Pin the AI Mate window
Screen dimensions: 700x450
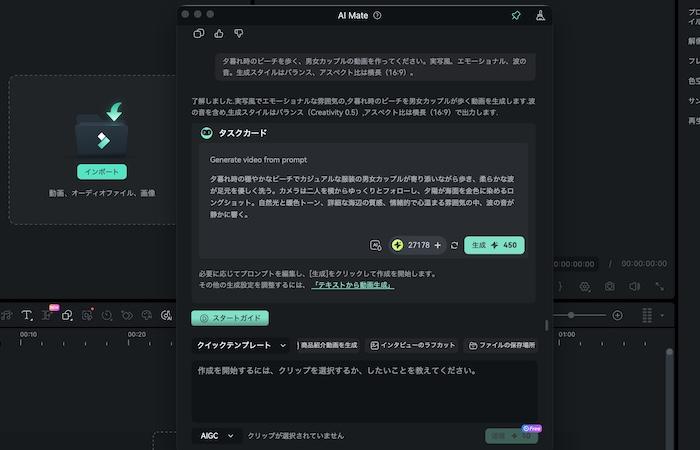tap(516, 16)
